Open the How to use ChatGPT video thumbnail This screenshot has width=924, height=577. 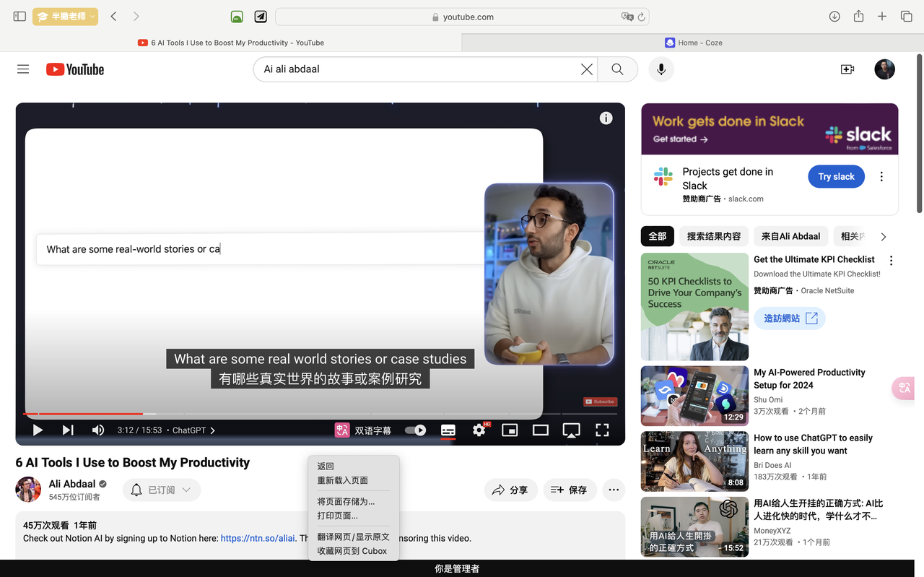(x=694, y=461)
